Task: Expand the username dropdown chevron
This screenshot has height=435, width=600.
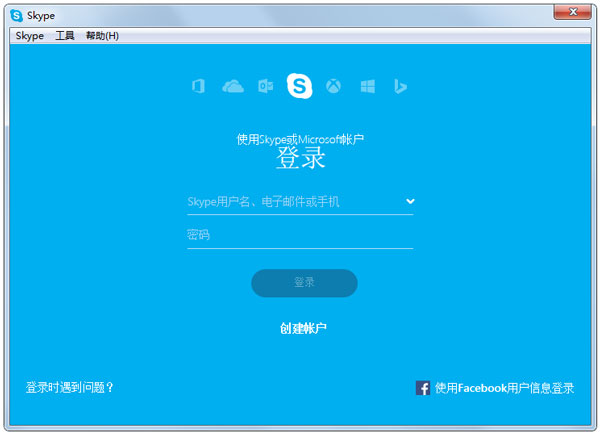Action: click(x=410, y=201)
